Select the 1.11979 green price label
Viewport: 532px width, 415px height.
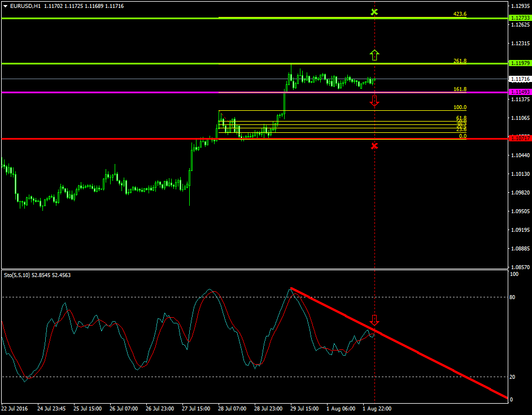[x=519, y=63]
